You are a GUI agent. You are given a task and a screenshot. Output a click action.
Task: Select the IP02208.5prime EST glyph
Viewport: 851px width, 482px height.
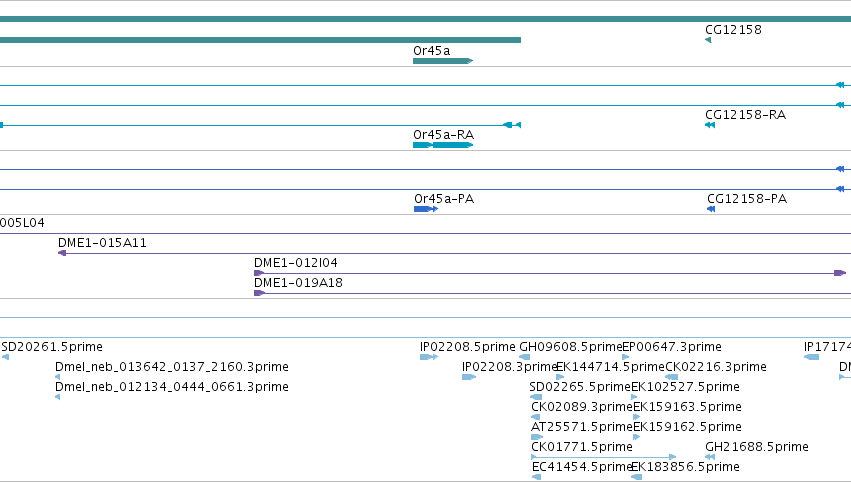pyautogui.click(x=429, y=357)
